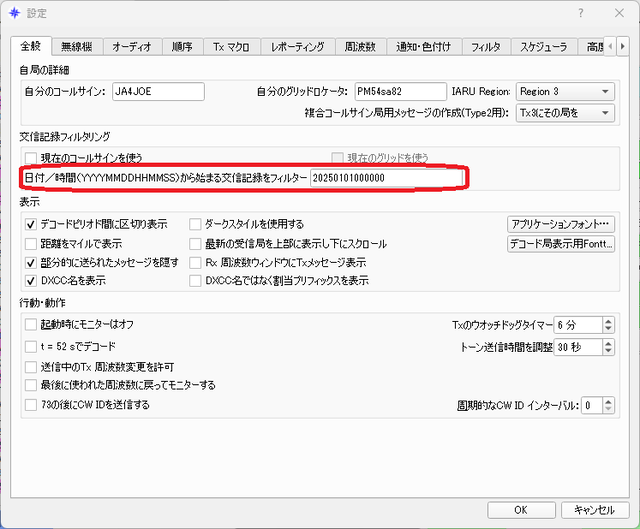Select the 周波数 tab
Viewport: 640px width, 529px height.
pyautogui.click(x=360, y=47)
